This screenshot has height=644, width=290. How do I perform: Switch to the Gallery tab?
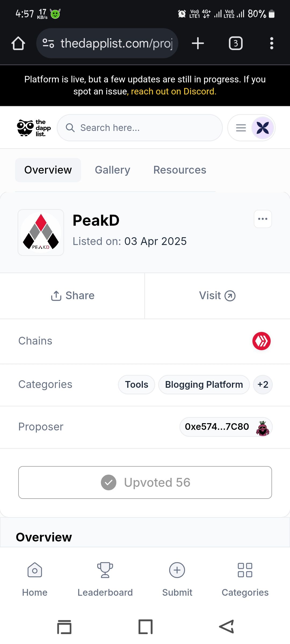[113, 170]
